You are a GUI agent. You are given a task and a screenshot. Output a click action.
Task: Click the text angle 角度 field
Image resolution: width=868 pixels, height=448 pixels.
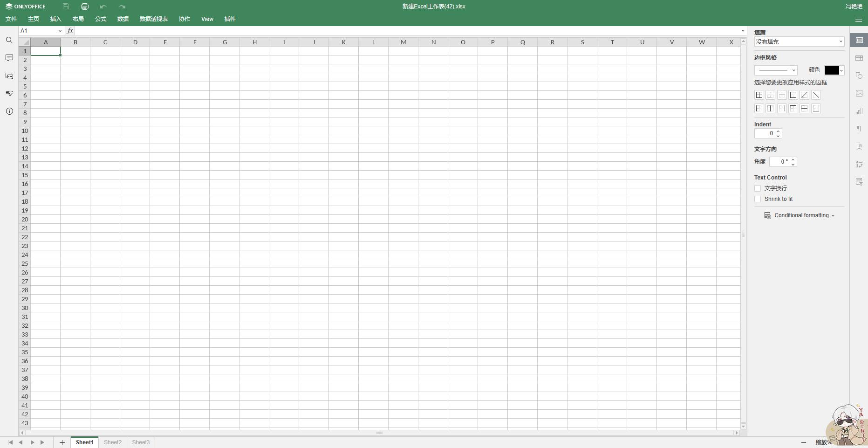point(783,162)
